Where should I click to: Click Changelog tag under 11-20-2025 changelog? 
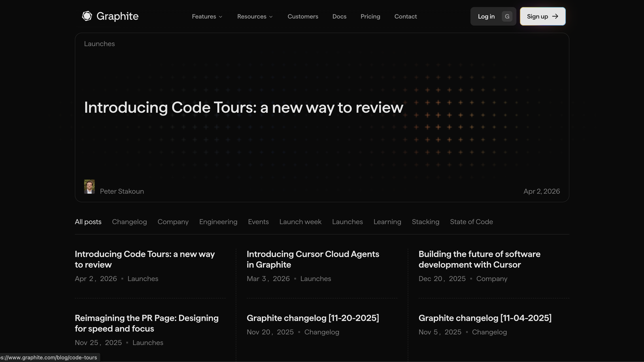tap(322, 332)
